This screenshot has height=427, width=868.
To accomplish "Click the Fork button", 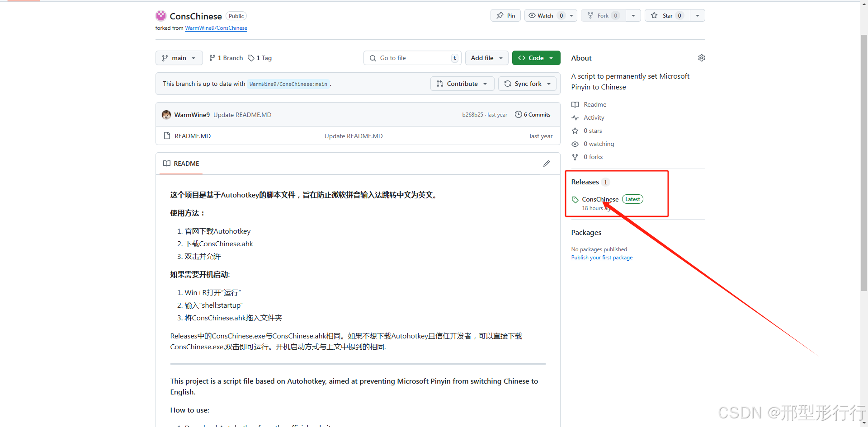I will 604,15.
